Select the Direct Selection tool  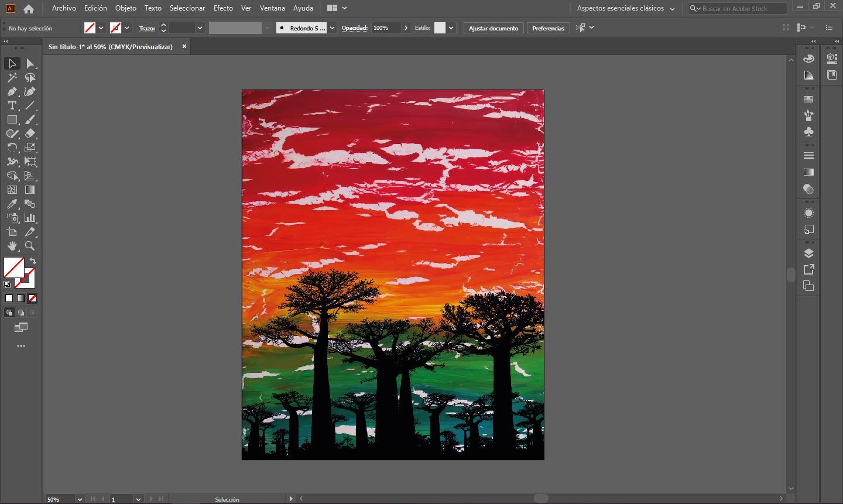tap(30, 63)
